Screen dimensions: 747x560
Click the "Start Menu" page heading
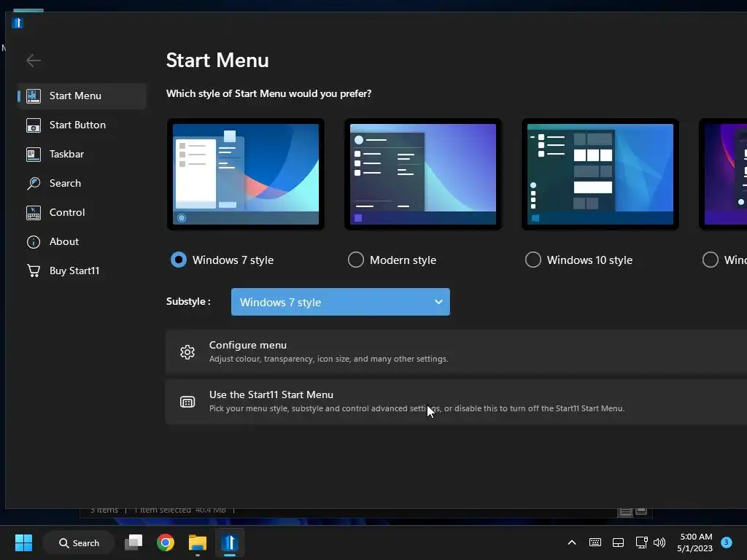[x=217, y=61]
